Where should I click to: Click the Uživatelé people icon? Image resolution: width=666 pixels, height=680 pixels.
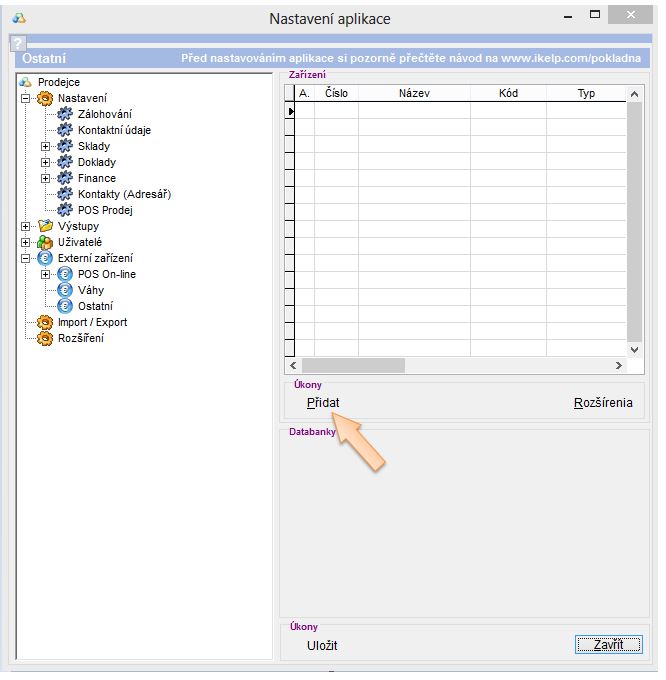click(x=45, y=242)
